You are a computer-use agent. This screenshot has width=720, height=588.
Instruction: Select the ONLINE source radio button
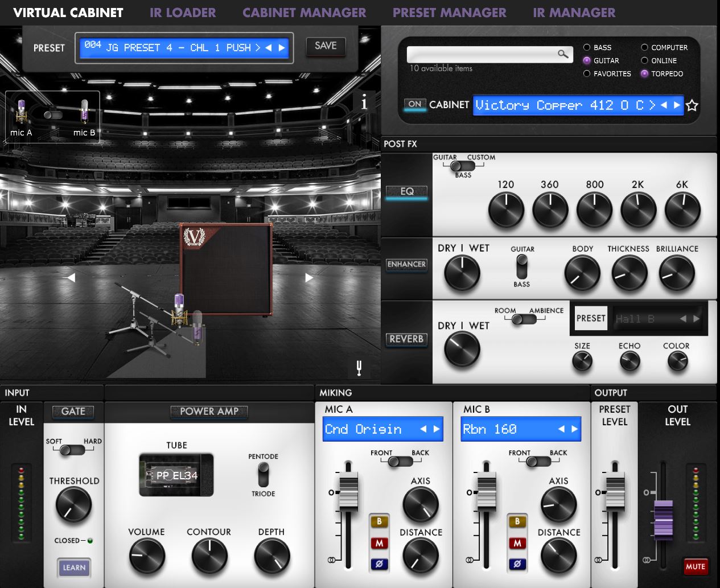click(x=644, y=60)
